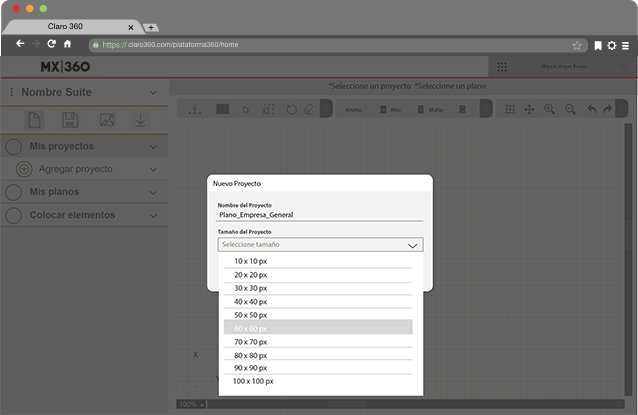Click the Nombre del Proyecto text field
This screenshot has width=638, height=415.
click(x=320, y=213)
